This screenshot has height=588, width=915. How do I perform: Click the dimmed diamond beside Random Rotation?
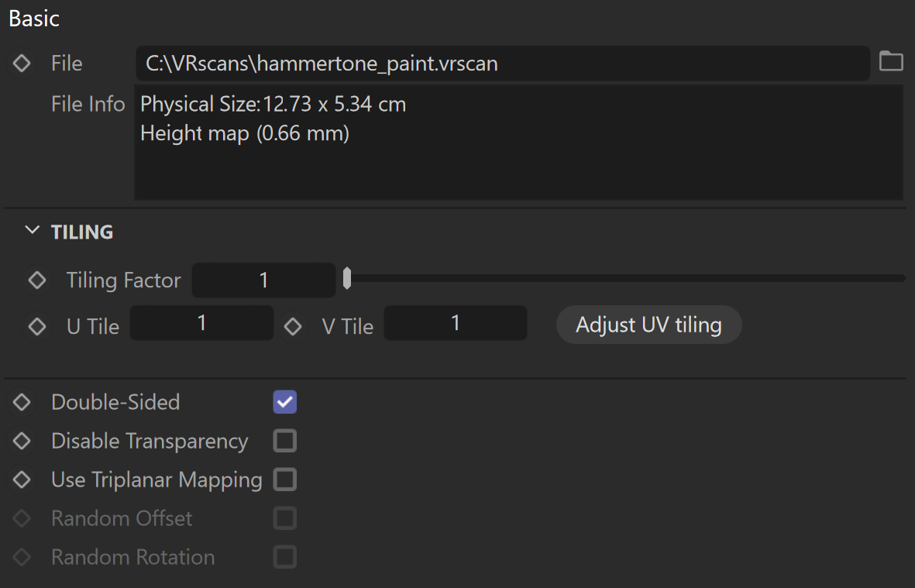click(x=22, y=557)
